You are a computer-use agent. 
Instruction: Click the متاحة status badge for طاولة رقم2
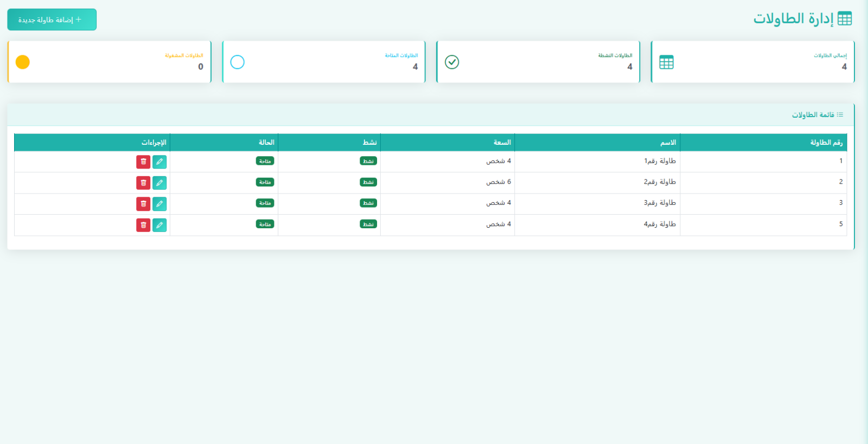(x=265, y=182)
